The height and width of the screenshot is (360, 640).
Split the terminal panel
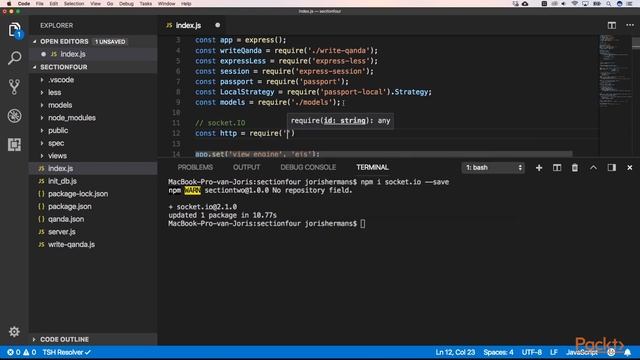pos(557,168)
